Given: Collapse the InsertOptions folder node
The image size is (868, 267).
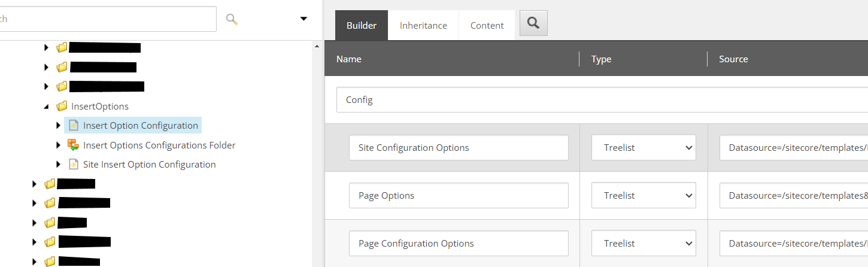Looking at the screenshot, I should coord(47,107).
